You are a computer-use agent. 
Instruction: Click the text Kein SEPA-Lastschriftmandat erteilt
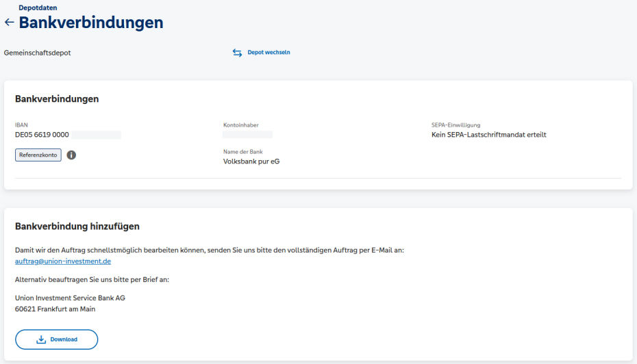(x=489, y=135)
